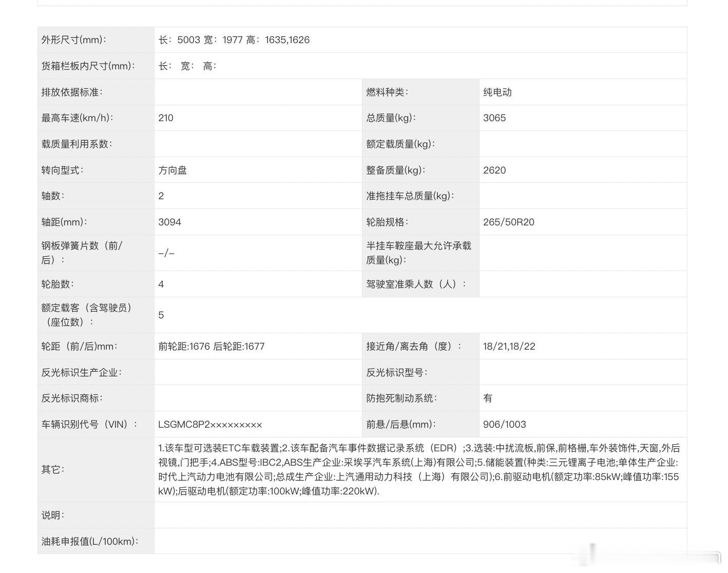Image resolution: width=728 pixels, height=573 pixels.
Task: Select the ABS value 有
Action: [x=488, y=398]
